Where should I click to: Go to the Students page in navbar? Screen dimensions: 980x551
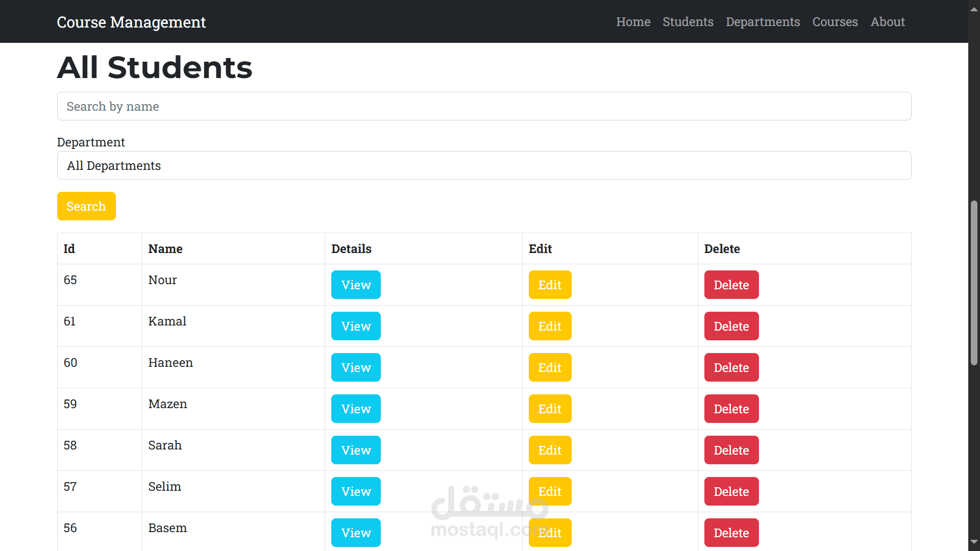point(688,22)
